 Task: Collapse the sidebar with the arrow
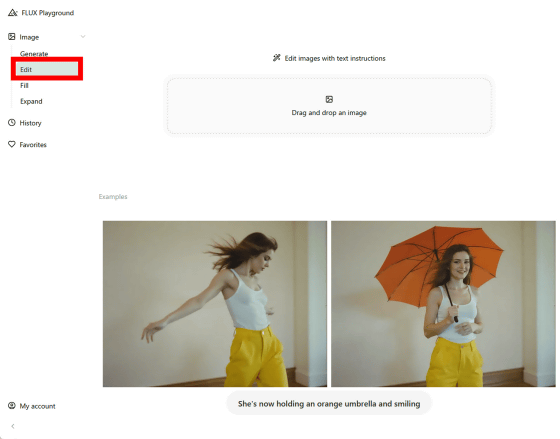point(13,426)
